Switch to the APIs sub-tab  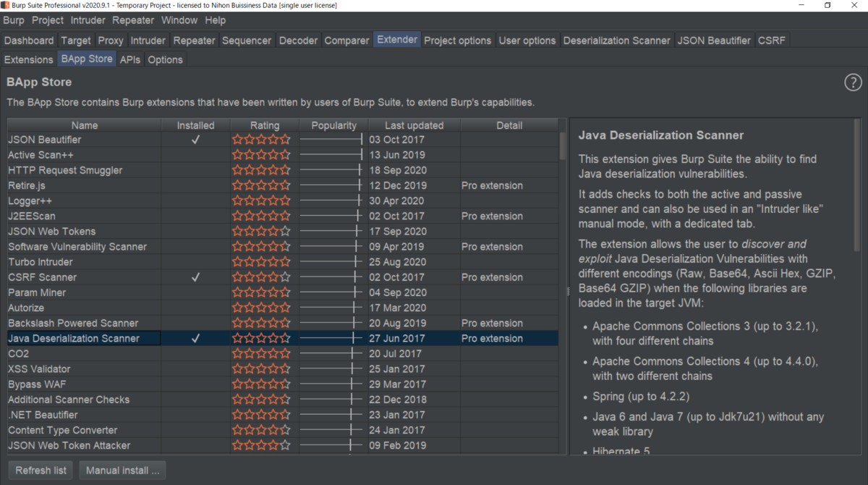(130, 59)
